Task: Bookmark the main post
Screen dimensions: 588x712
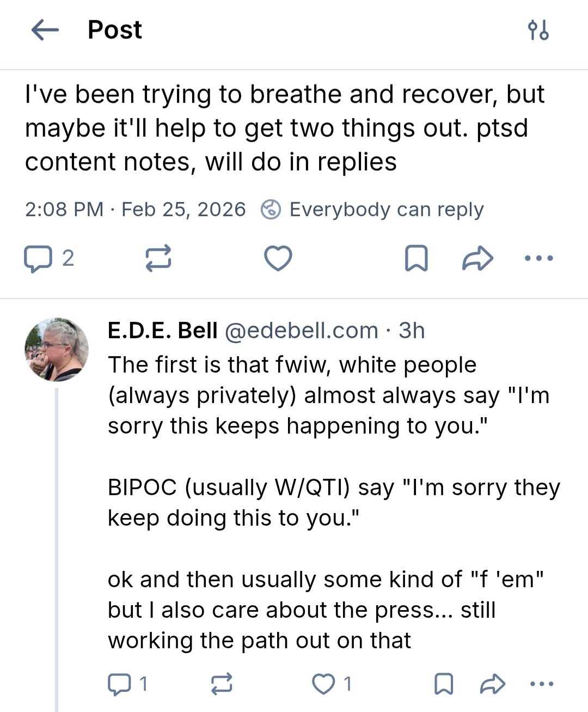Action: [416, 258]
